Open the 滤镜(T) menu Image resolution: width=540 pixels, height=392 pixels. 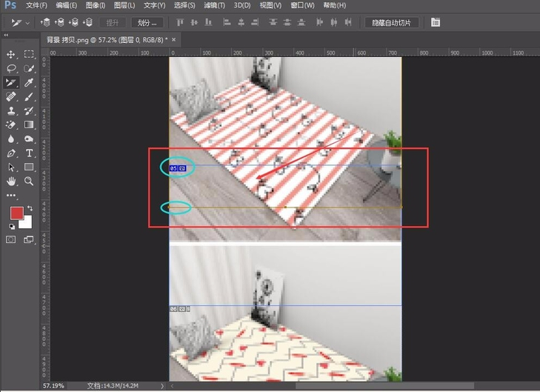click(215, 5)
